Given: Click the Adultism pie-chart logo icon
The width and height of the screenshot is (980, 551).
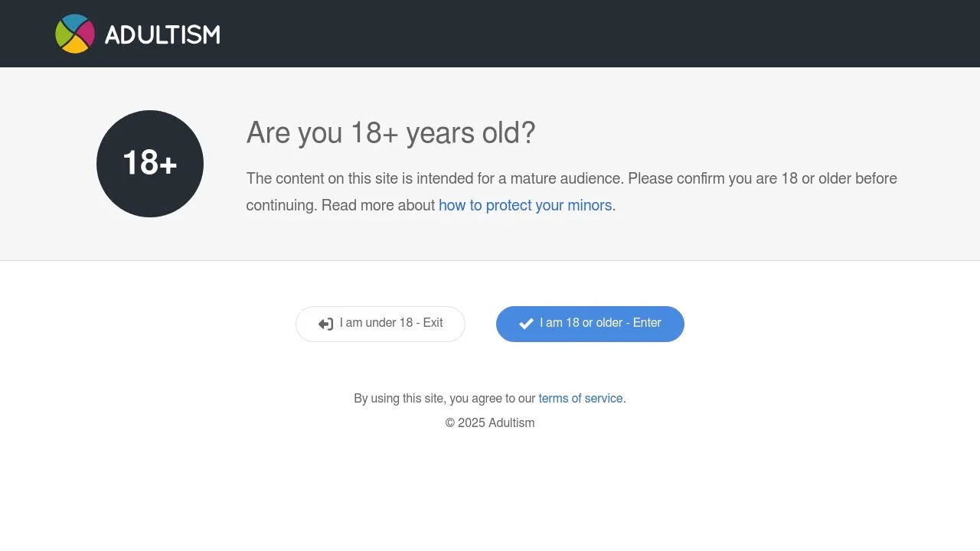Looking at the screenshot, I should [74, 33].
